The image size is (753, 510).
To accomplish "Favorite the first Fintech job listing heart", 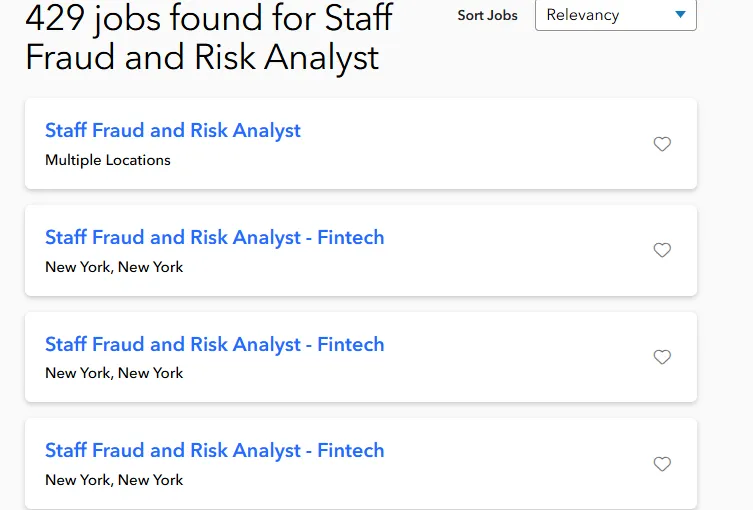I will (662, 250).
